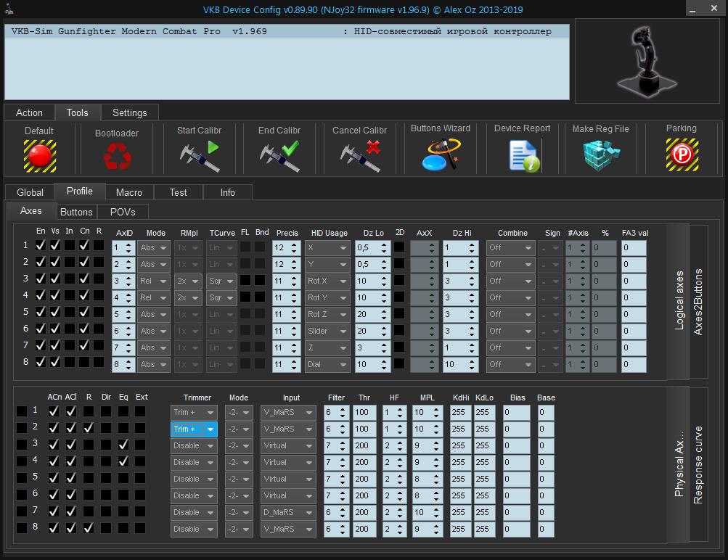Image resolution: width=728 pixels, height=560 pixels.
Task: Click Dz Lo stepper for logical axis 7
Action: click(x=384, y=348)
